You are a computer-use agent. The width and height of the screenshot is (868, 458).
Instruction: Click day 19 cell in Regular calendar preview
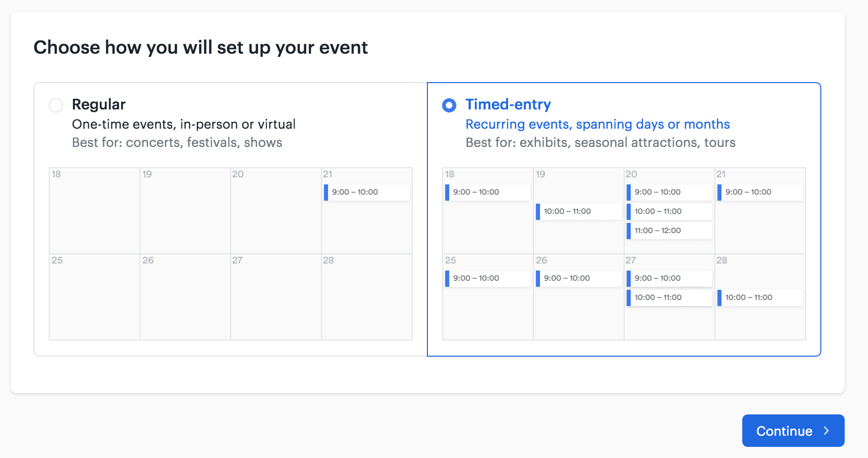point(186,211)
